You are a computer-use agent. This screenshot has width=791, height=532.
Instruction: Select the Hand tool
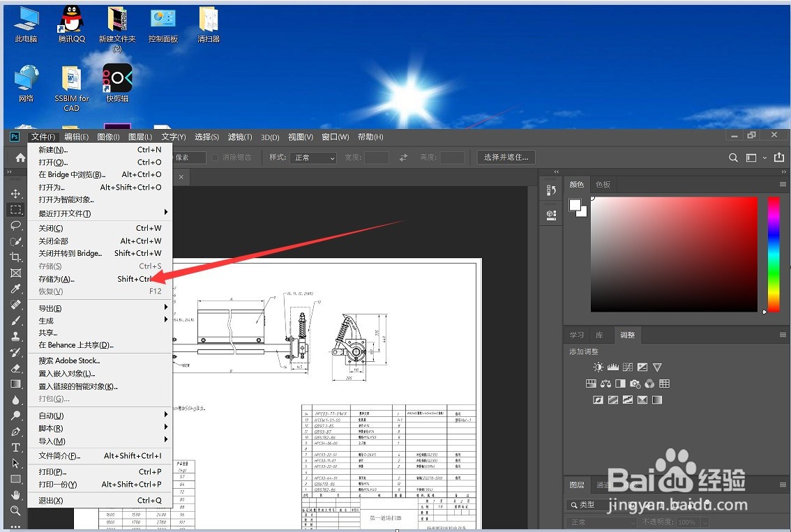tap(15, 494)
